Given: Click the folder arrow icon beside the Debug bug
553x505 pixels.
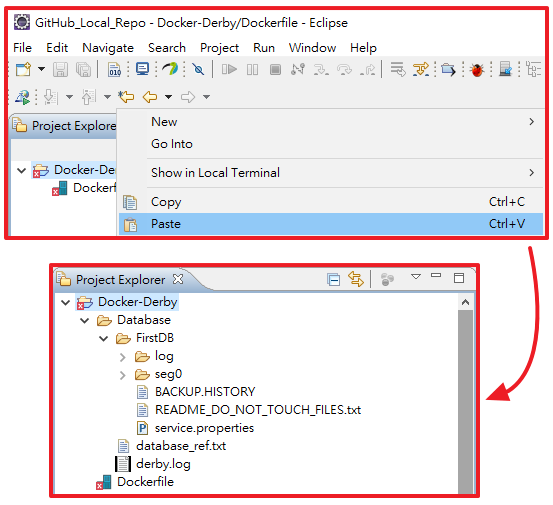Looking at the screenshot, I should tap(448, 69).
